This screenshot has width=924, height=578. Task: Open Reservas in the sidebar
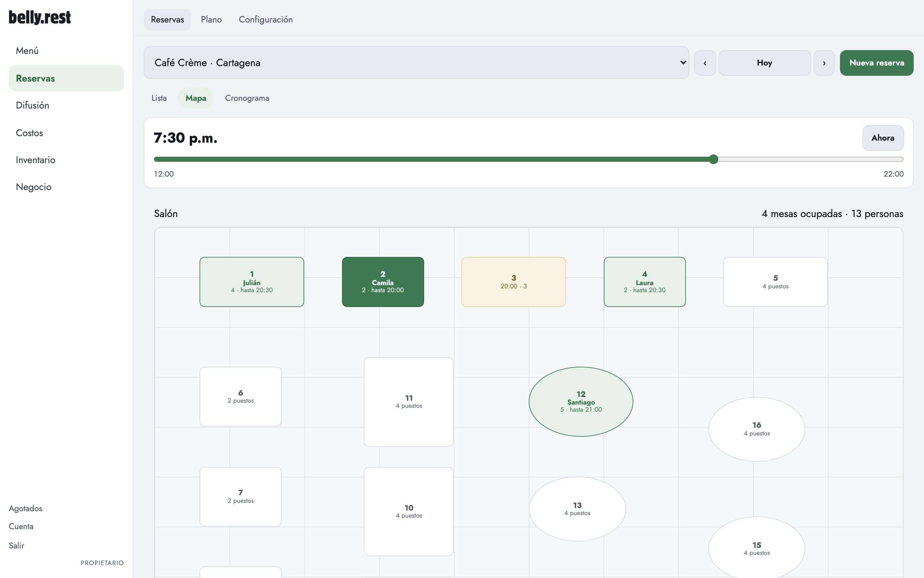tap(66, 78)
